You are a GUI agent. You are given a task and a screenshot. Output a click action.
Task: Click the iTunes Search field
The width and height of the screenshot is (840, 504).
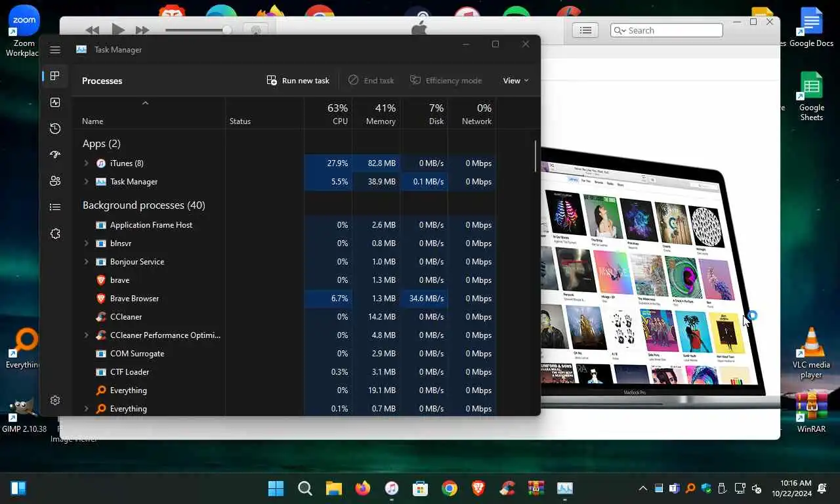[x=666, y=30]
